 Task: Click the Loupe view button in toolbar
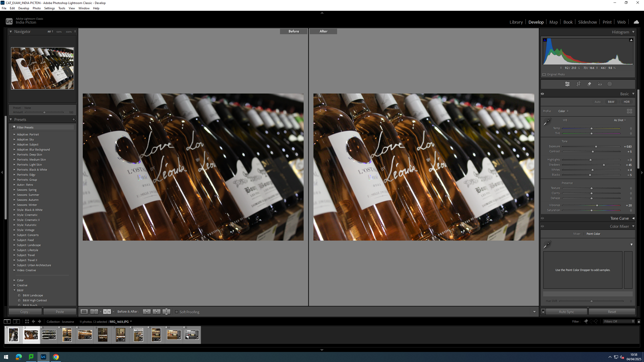(84, 312)
